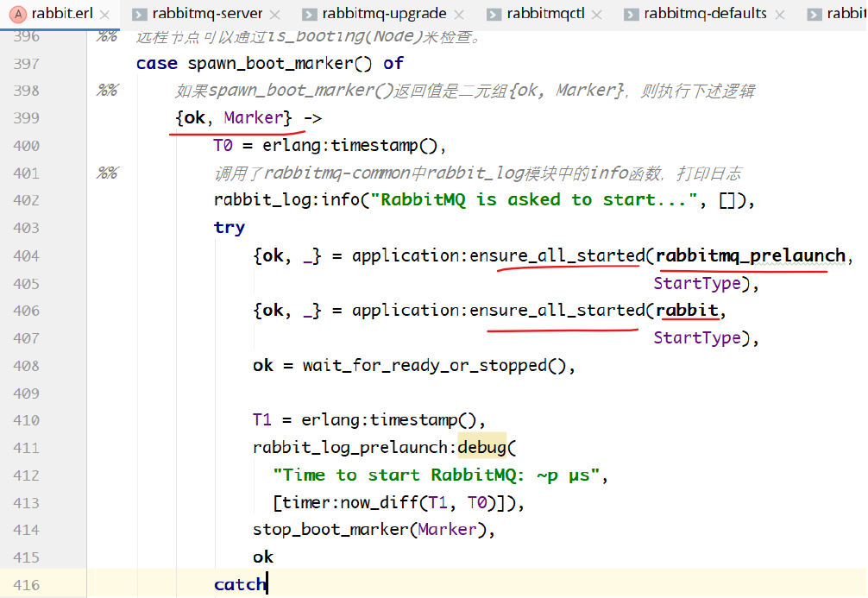Close the rabbit.erl tab
Viewport: 868px width, 598px height.
click(104, 15)
